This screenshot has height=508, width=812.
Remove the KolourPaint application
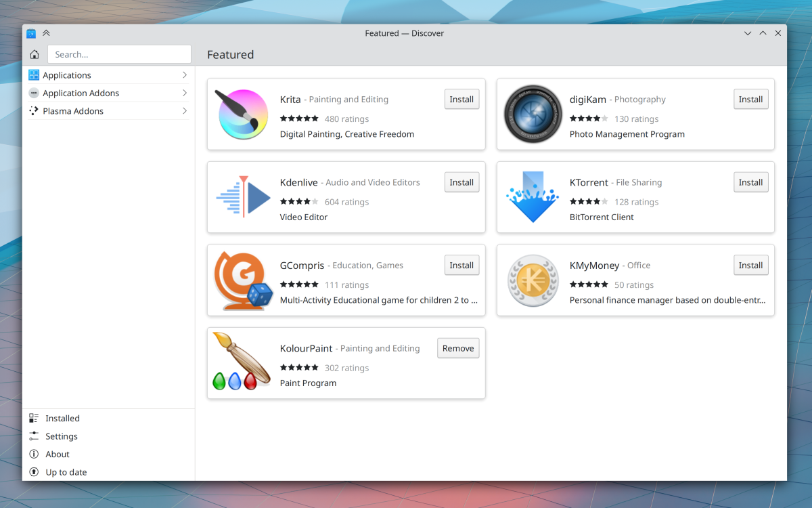click(x=458, y=348)
